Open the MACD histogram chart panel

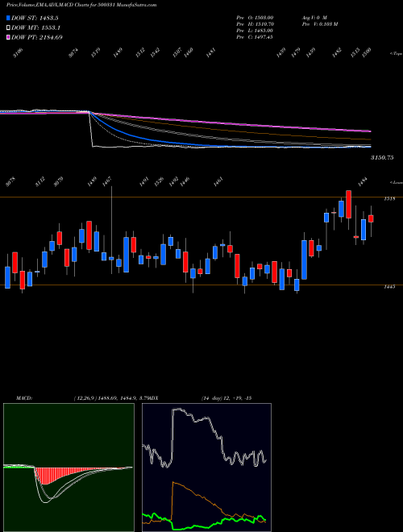[x=69, y=468]
